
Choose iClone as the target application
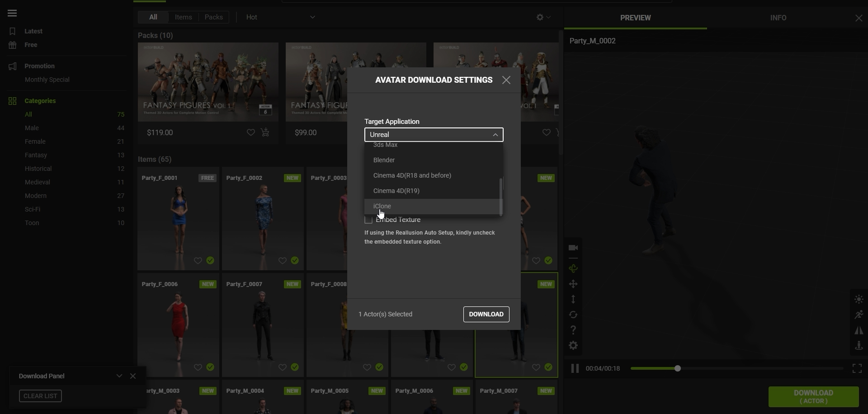pyautogui.click(x=432, y=206)
